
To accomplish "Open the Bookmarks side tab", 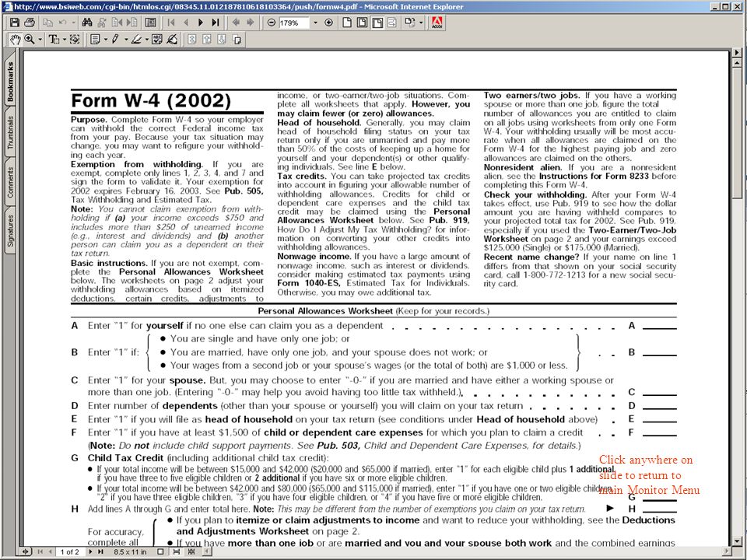I will (x=10, y=81).
